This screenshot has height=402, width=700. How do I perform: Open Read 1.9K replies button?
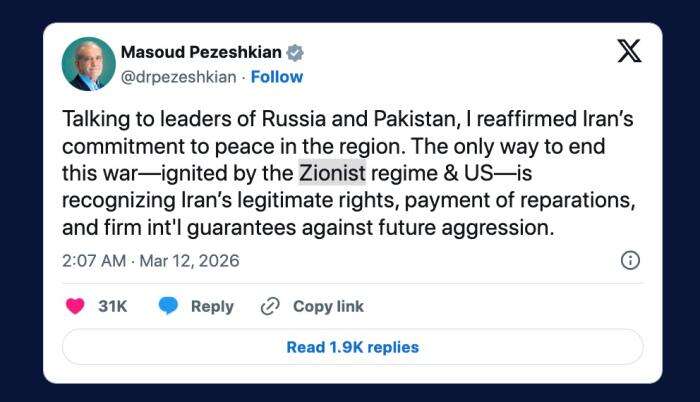coord(352,347)
